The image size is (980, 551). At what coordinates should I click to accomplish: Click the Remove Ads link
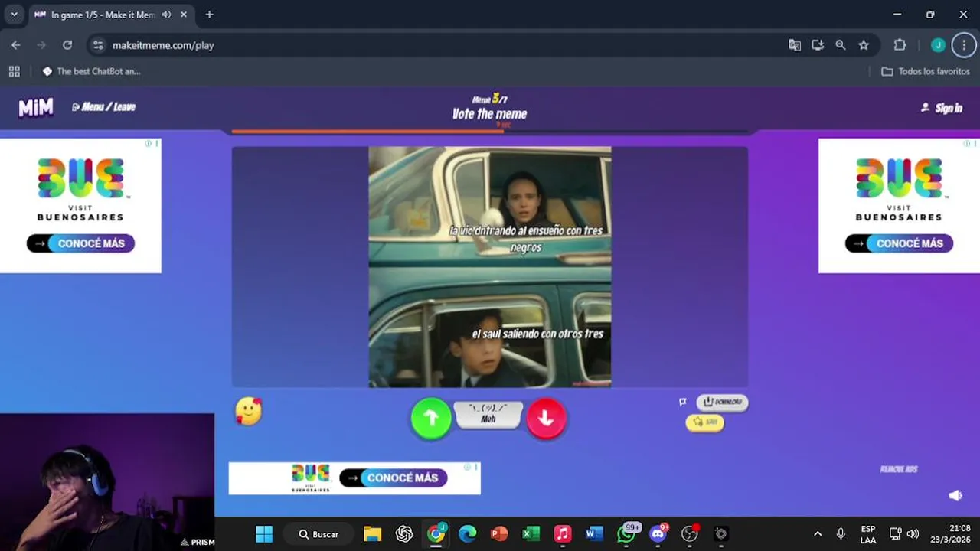(899, 469)
